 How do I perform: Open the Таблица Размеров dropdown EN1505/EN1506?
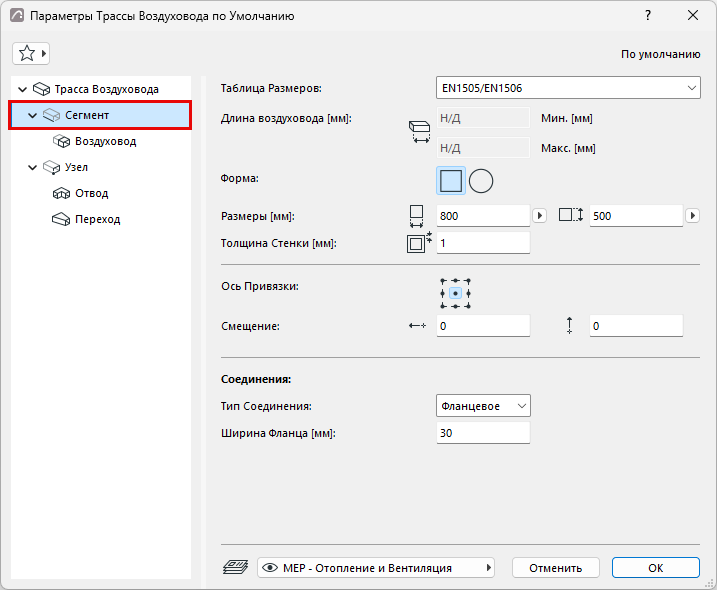(568, 88)
